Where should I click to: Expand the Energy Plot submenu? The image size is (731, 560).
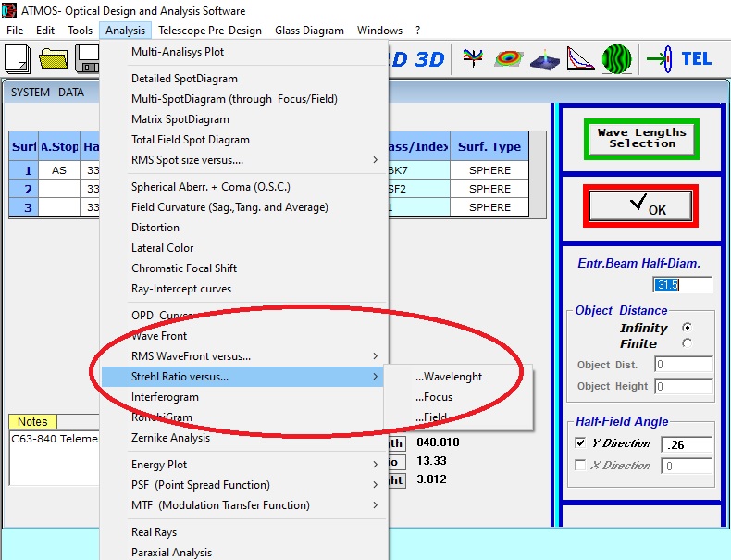[x=242, y=465]
